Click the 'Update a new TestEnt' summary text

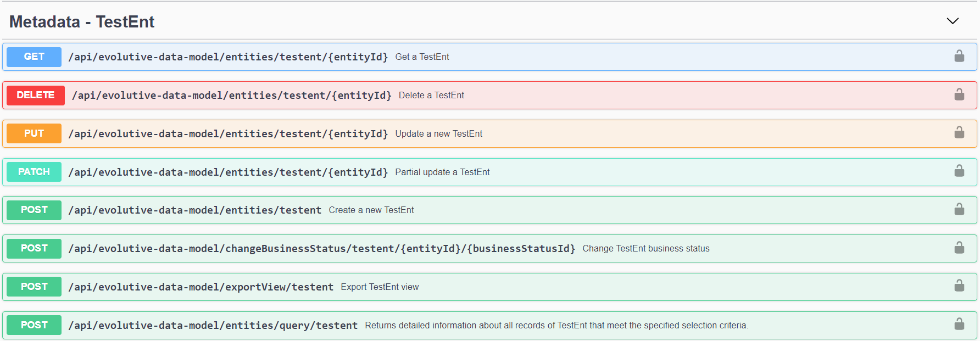click(438, 134)
